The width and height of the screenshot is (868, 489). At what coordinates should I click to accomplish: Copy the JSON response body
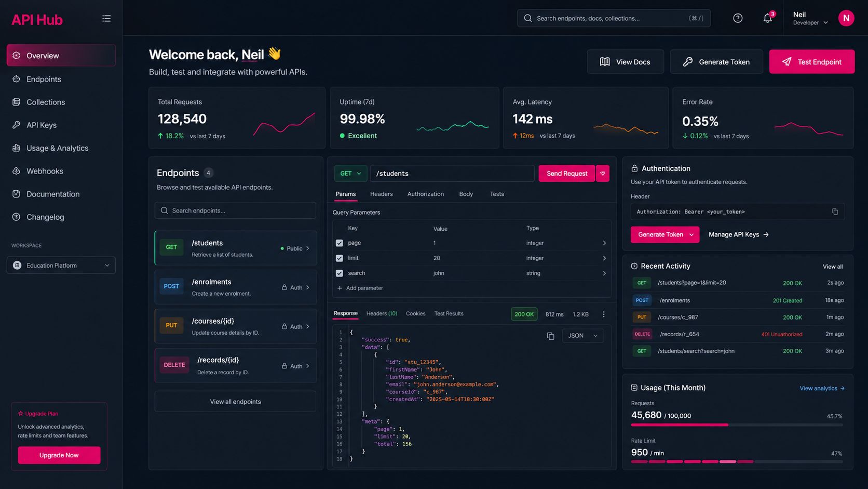point(551,336)
